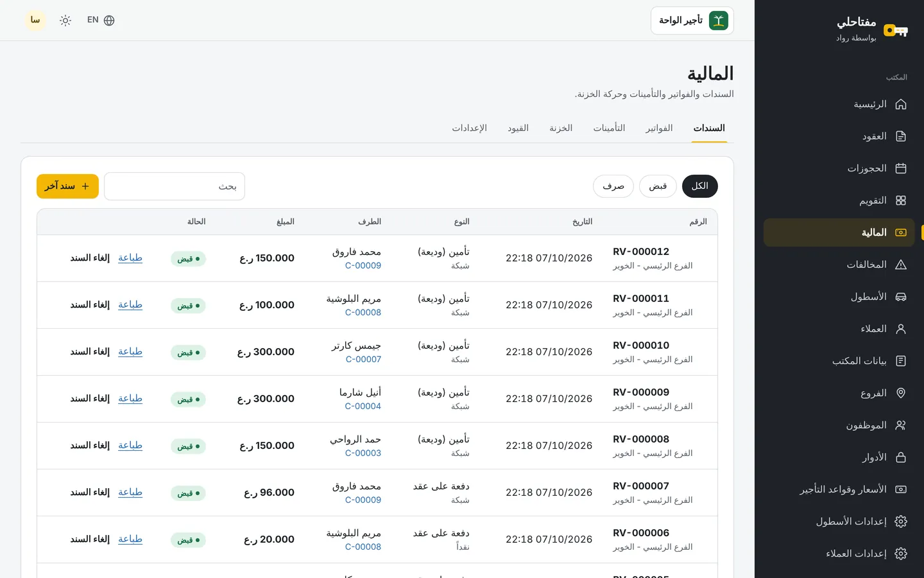Click the العملاء person icon
This screenshot has height=578, width=924.
pos(901,329)
